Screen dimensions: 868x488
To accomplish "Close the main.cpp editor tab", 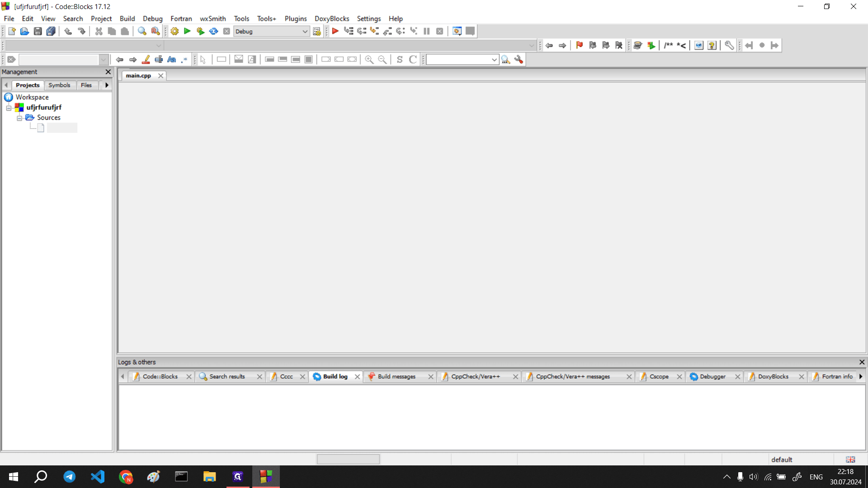I will [x=160, y=75].
